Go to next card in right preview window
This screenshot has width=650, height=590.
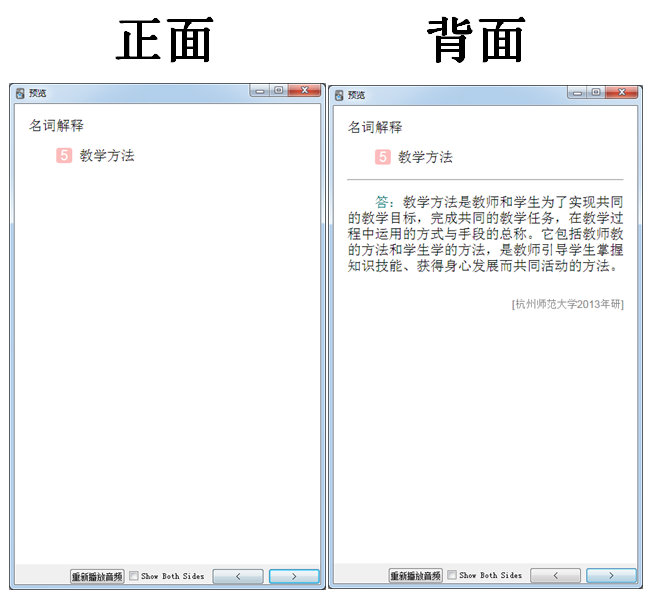(611, 575)
